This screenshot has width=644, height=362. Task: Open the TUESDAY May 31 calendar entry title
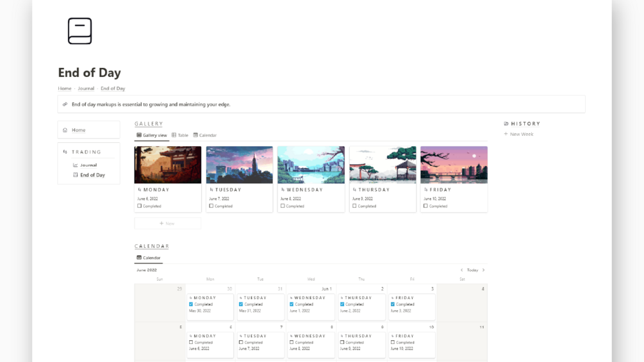click(x=255, y=297)
